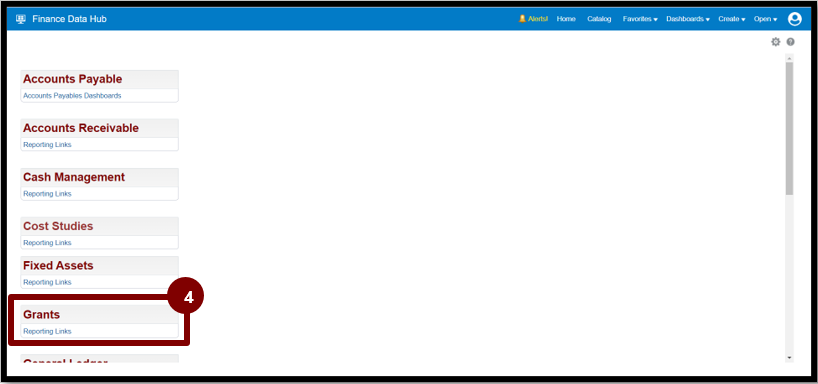Expand the Dashboards dropdown menu
Viewport: 818px width, 384px height.
coord(688,19)
